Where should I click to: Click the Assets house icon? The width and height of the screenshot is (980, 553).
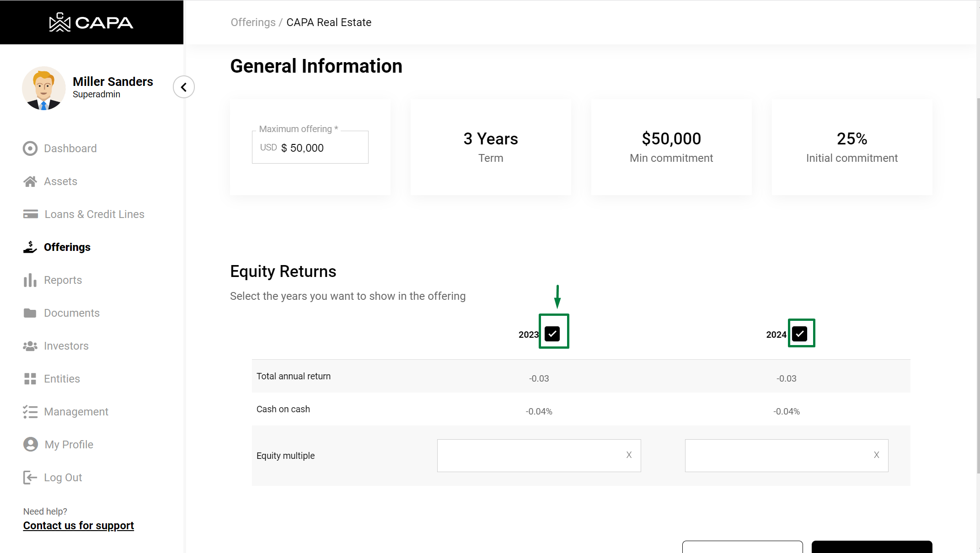(x=30, y=181)
